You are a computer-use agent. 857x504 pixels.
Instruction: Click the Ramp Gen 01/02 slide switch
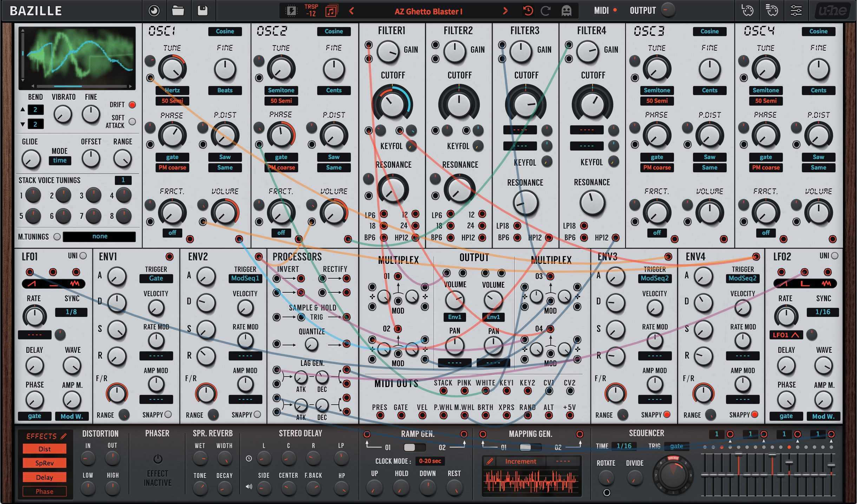click(414, 447)
